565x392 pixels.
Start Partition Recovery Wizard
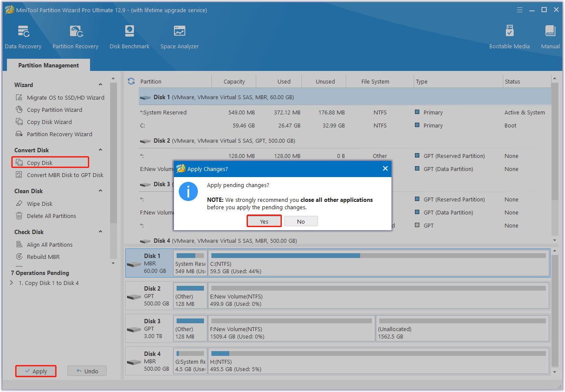pyautogui.click(x=54, y=134)
